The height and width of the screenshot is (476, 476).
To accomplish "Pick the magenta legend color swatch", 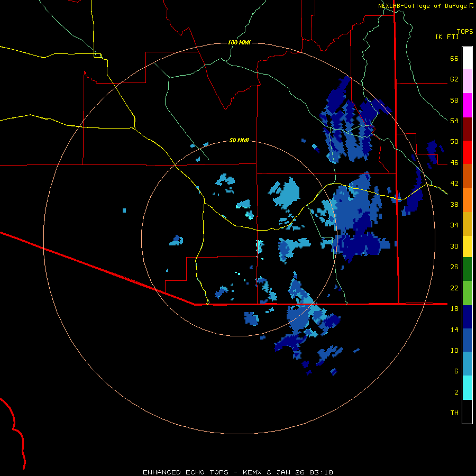I will tap(467, 105).
